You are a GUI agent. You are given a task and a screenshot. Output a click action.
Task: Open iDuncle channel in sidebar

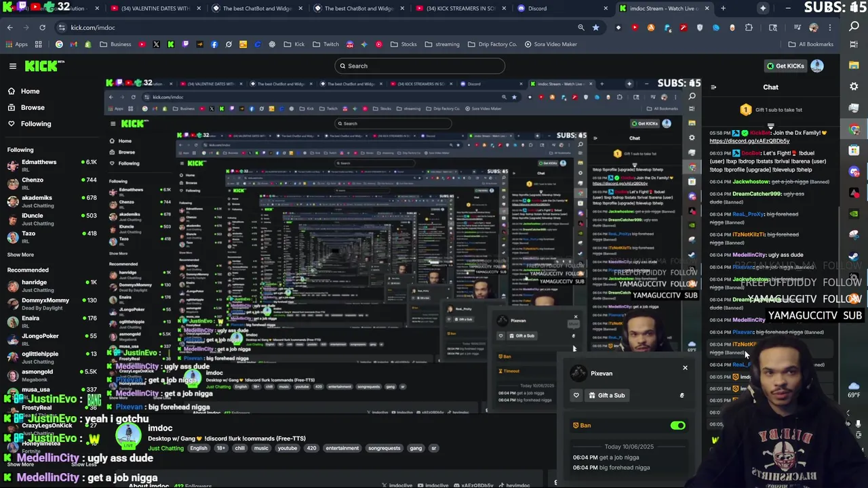coord(52,219)
